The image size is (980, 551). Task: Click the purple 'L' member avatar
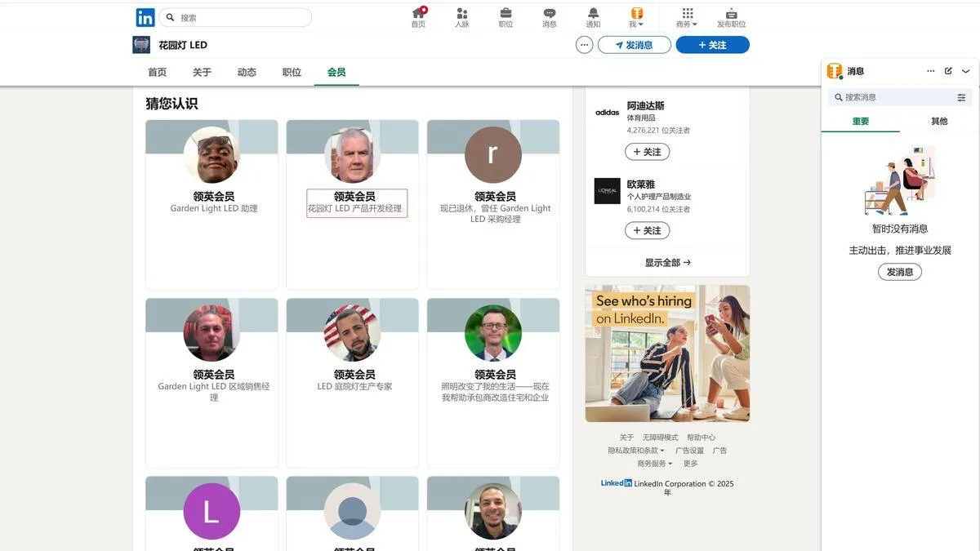[212, 511]
